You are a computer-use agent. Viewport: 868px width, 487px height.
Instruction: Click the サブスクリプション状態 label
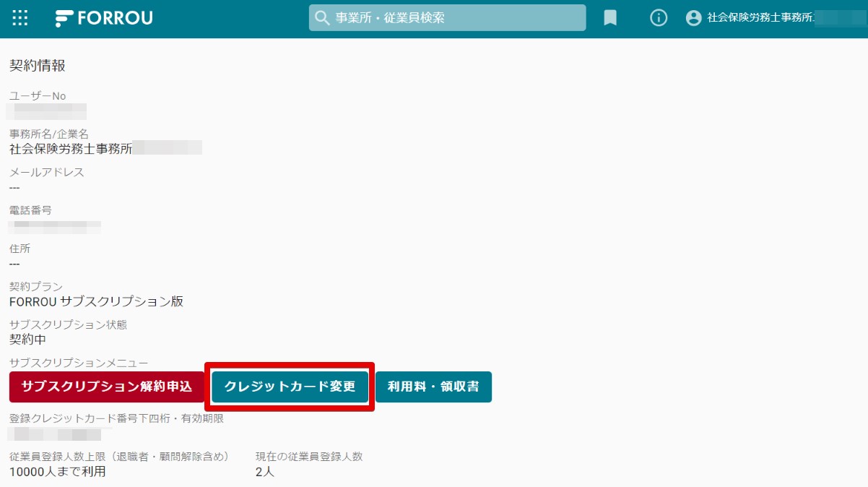(69, 324)
